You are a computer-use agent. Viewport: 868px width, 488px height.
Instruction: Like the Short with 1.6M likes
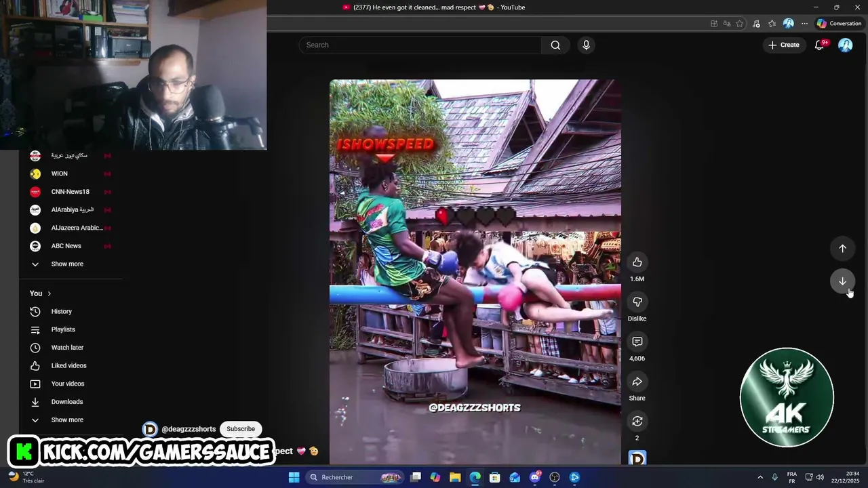click(x=637, y=262)
